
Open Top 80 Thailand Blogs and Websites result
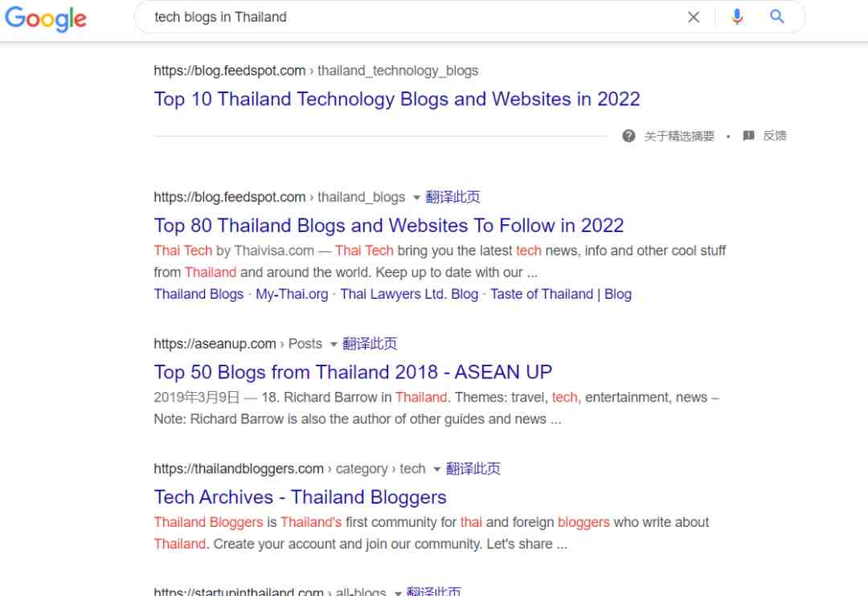tap(389, 226)
